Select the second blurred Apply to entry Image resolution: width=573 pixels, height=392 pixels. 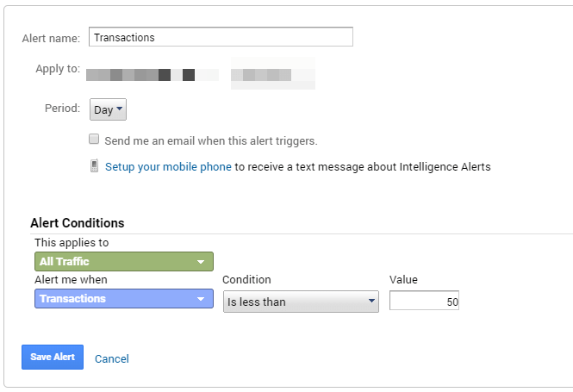coord(271,74)
